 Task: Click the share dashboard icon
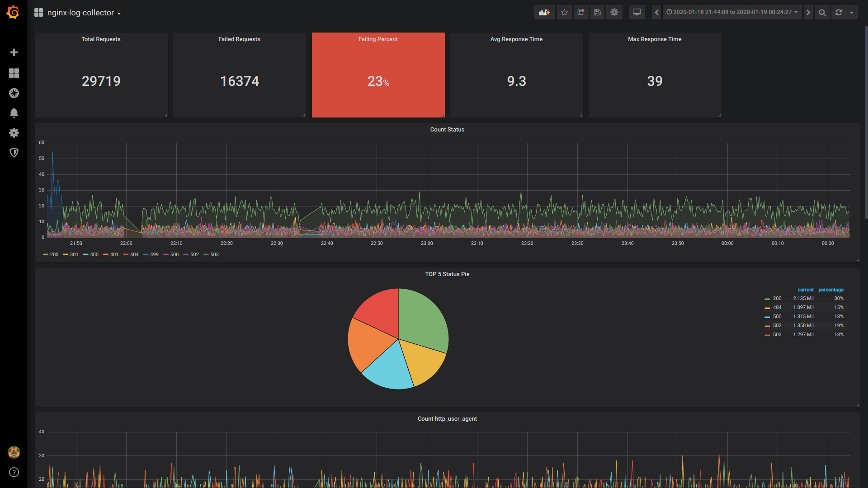tap(580, 13)
